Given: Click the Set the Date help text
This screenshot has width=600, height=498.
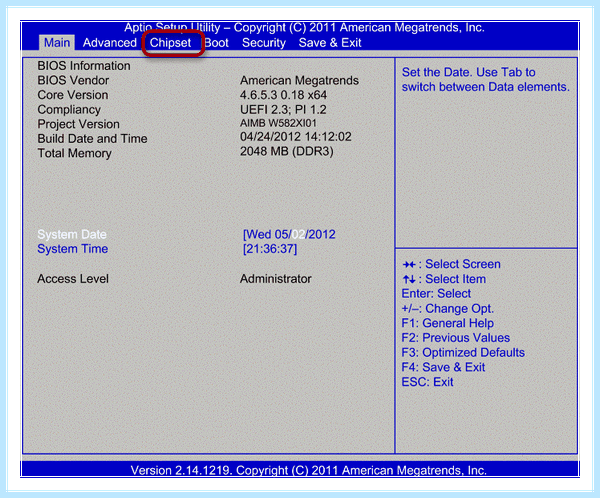Looking at the screenshot, I should (x=486, y=80).
